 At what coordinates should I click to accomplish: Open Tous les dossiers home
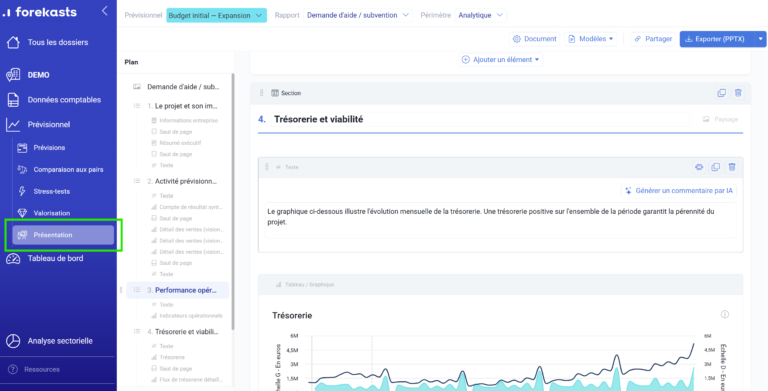[48, 42]
